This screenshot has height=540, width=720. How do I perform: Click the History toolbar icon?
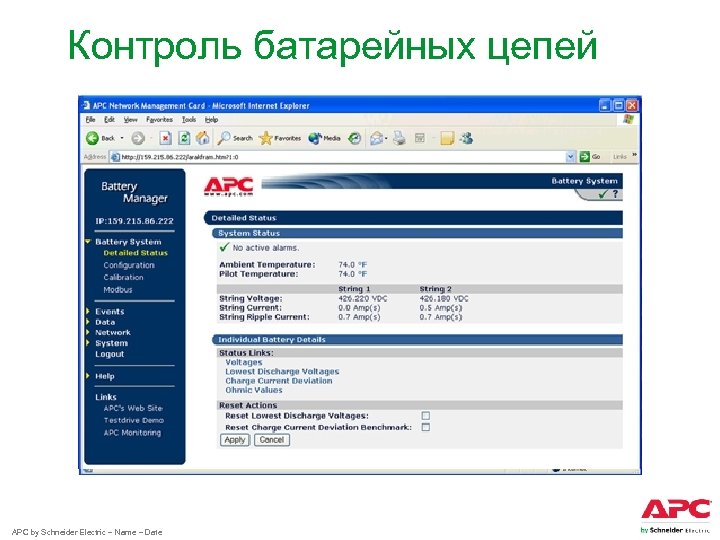point(354,138)
